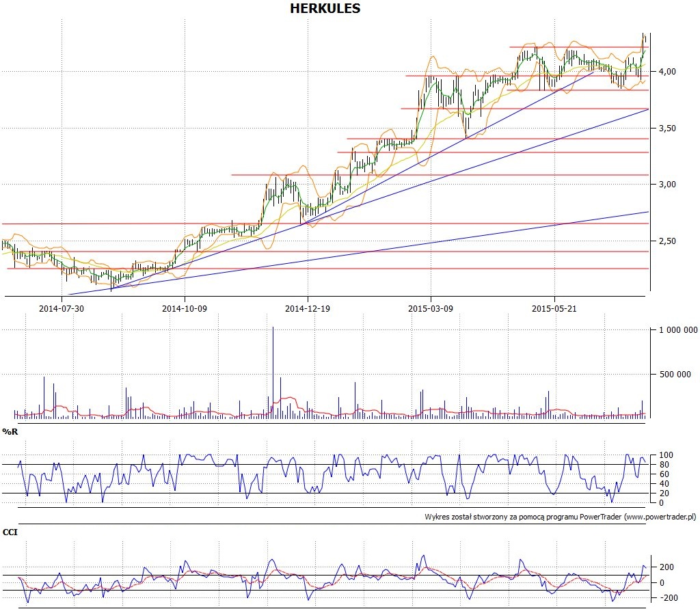
Task: Select the 2014-12-19 date label
Action: coord(308,308)
